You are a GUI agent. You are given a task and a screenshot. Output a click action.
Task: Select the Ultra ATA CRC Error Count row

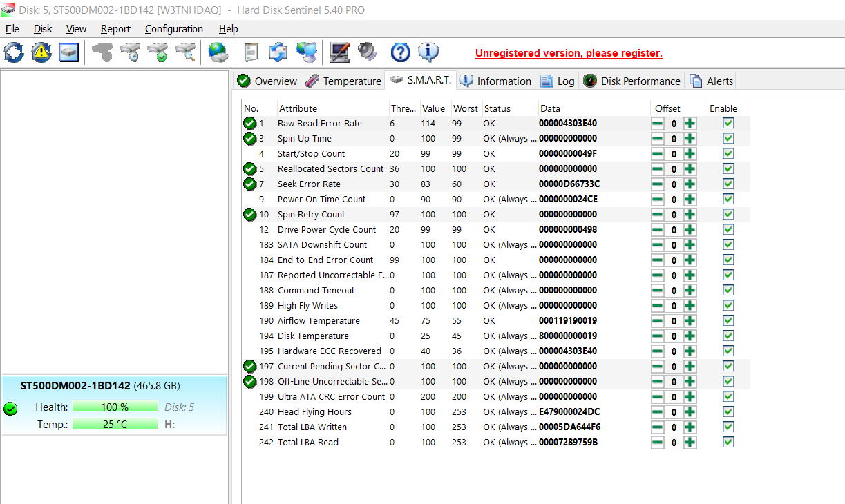pyautogui.click(x=495, y=397)
